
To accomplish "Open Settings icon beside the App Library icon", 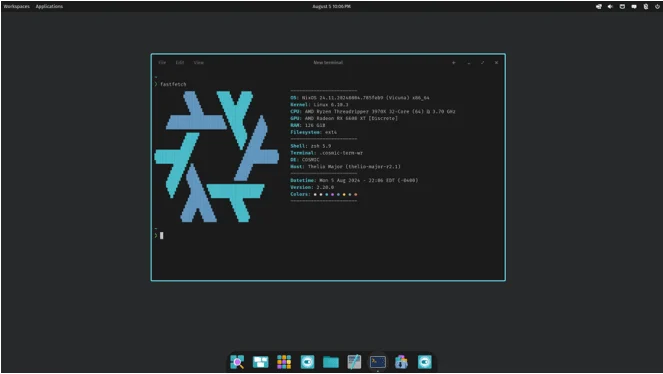I will coord(307,362).
